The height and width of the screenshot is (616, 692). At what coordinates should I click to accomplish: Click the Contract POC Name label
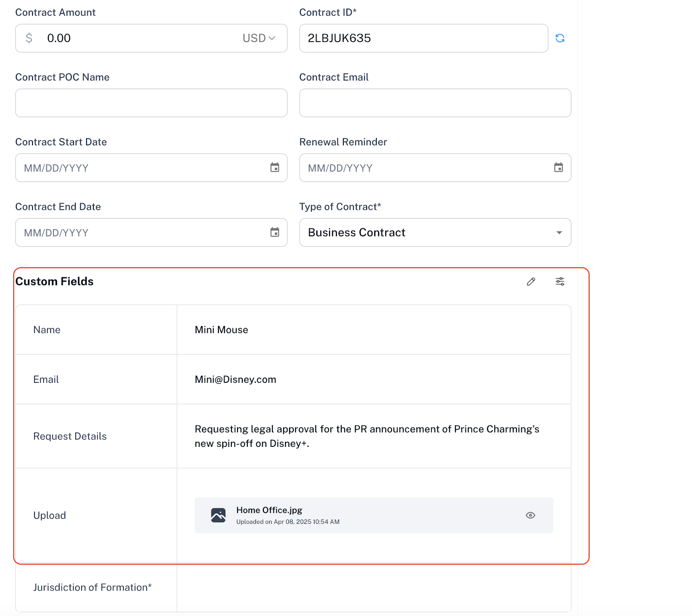62,77
